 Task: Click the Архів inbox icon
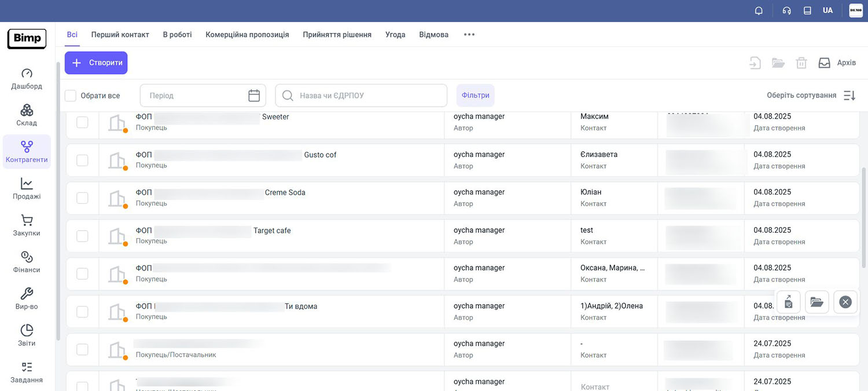click(824, 63)
